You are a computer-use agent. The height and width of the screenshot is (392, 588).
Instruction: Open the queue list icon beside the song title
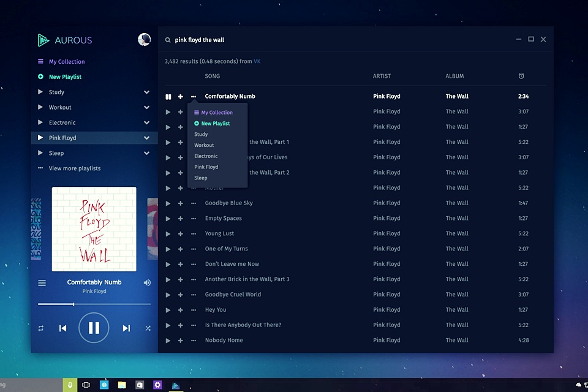pyautogui.click(x=42, y=283)
